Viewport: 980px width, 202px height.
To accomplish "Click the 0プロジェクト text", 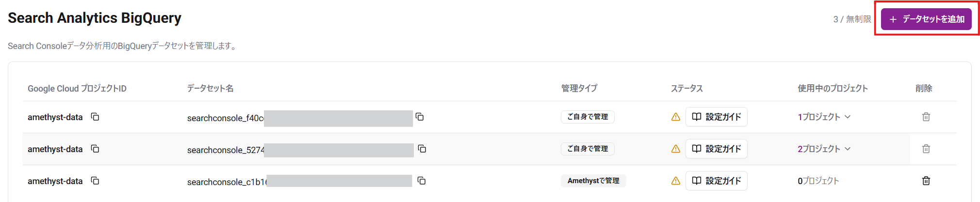I will (818, 181).
